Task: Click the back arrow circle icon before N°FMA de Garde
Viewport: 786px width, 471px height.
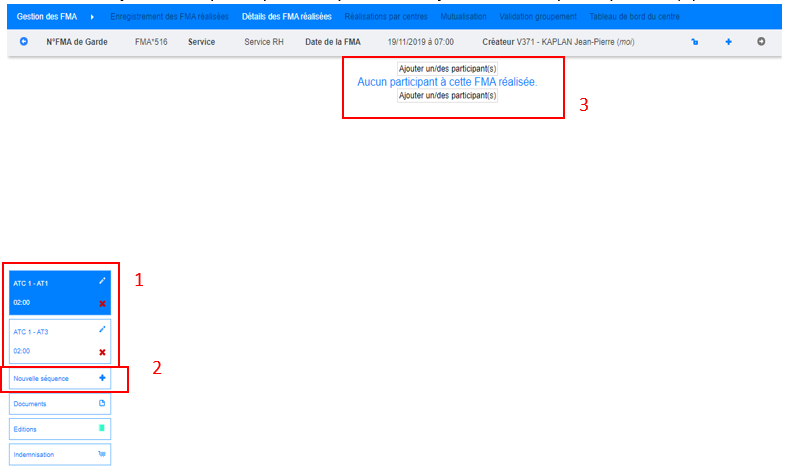Action: point(23,42)
